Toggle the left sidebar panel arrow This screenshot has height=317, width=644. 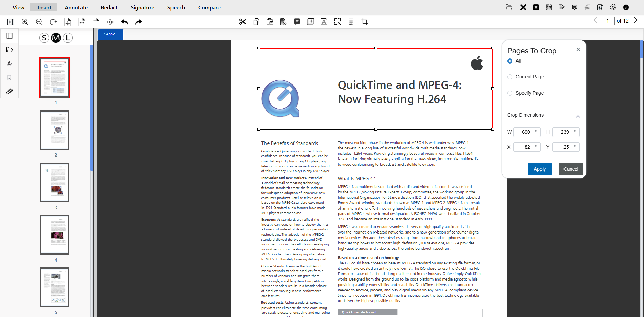11,22
